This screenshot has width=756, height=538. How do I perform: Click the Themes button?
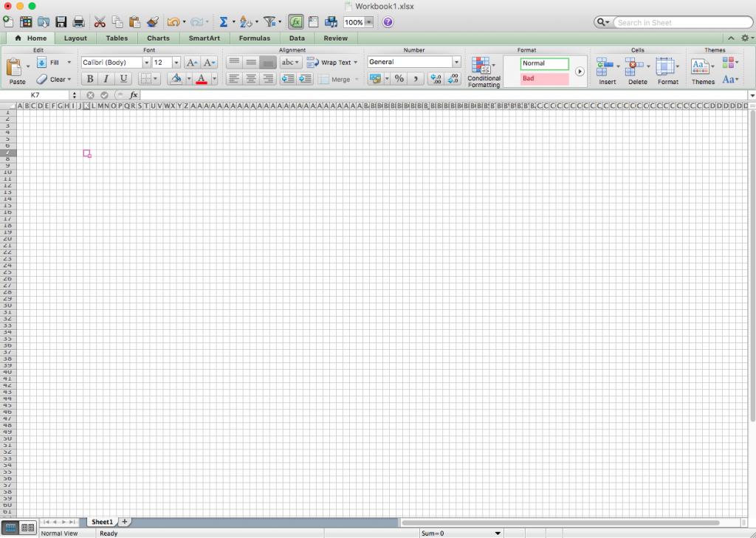pos(703,72)
